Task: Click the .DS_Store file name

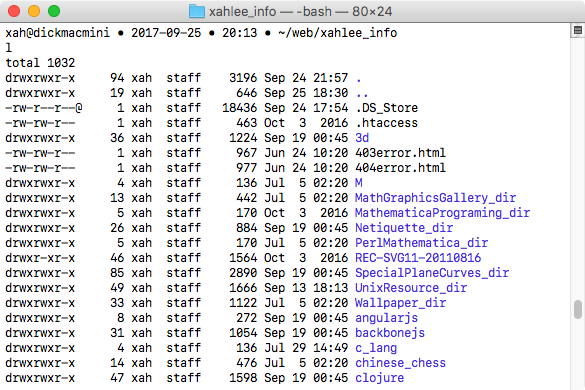Action: [387, 108]
